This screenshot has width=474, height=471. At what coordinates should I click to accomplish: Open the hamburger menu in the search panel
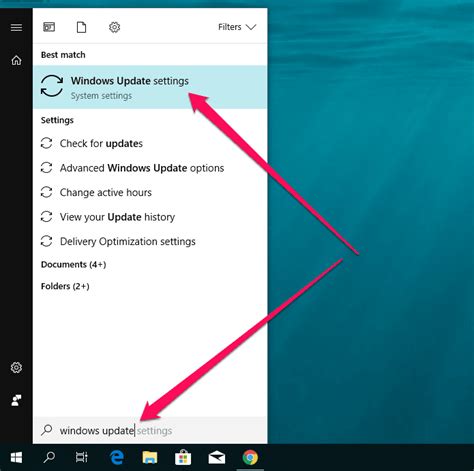click(16, 27)
